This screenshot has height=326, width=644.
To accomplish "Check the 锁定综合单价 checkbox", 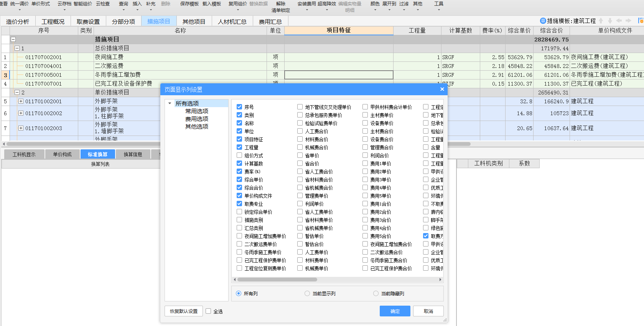I will [x=239, y=212].
